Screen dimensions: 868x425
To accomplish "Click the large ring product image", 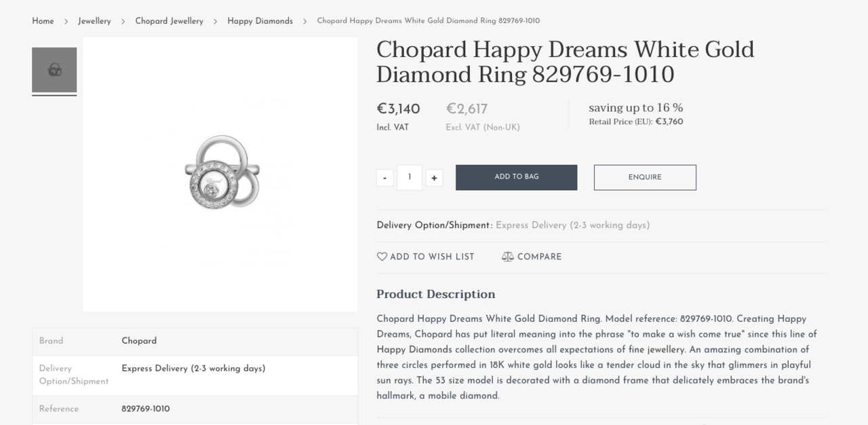I will pos(220,174).
